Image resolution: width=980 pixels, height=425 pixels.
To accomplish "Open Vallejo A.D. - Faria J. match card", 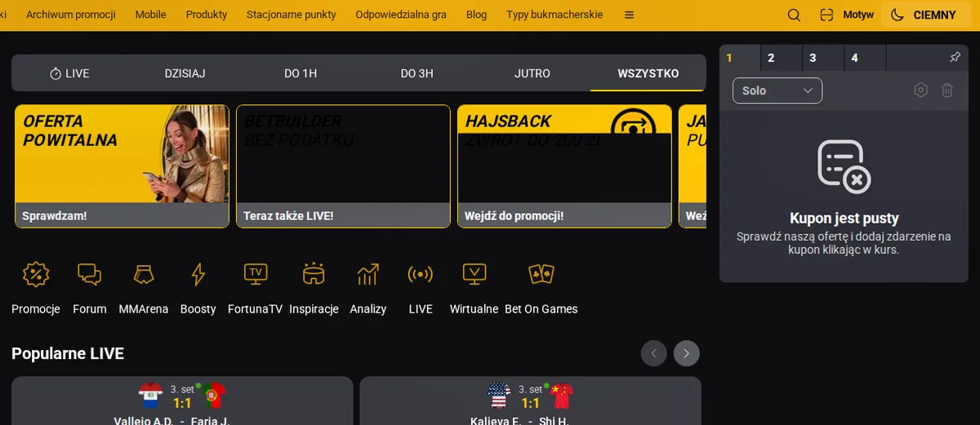I will (x=182, y=401).
